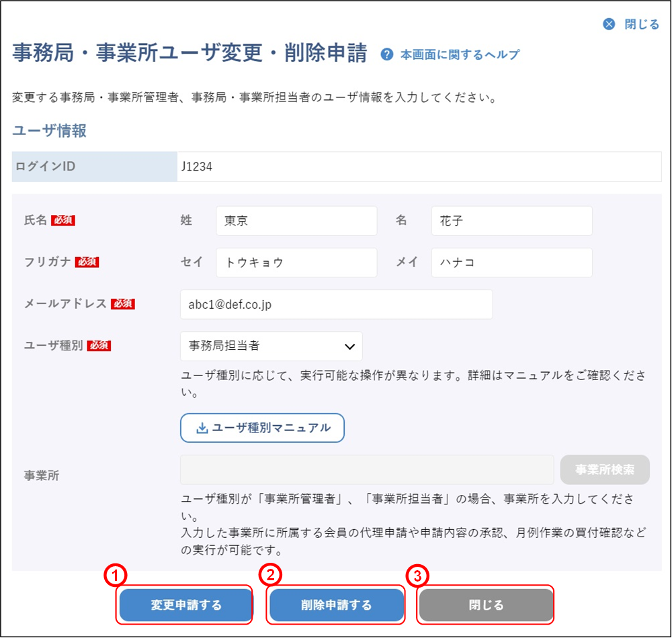This screenshot has width=672, height=638.
Task: Click the grayed-out 事業所検索 button
Action: pyautogui.click(x=605, y=469)
